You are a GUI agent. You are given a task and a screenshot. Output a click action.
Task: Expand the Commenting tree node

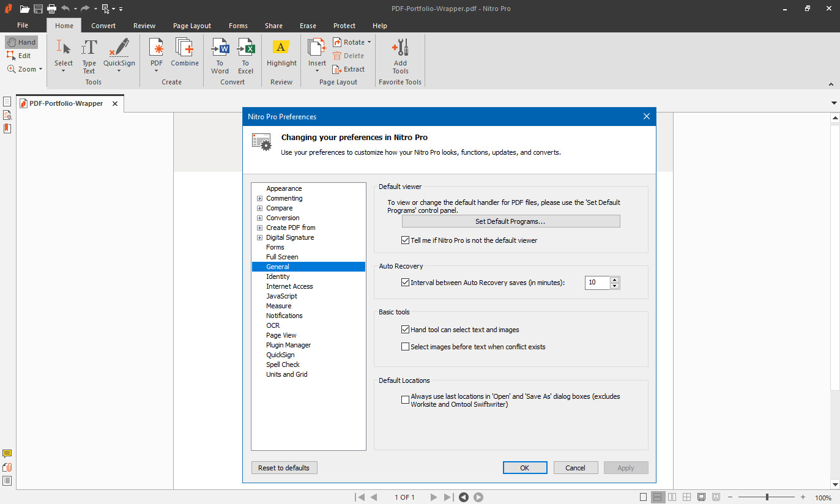259,198
